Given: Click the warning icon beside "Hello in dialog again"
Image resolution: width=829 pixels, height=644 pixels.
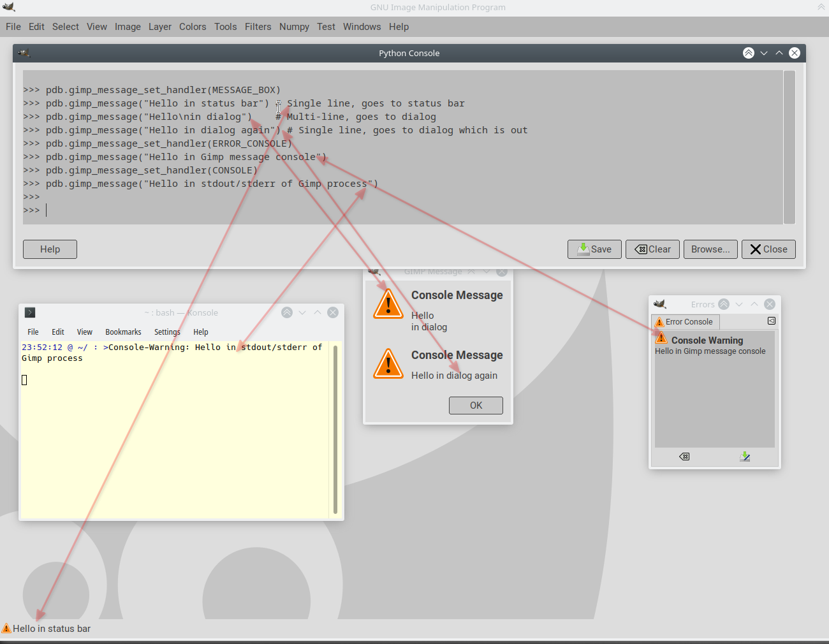Looking at the screenshot, I should pyautogui.click(x=388, y=363).
